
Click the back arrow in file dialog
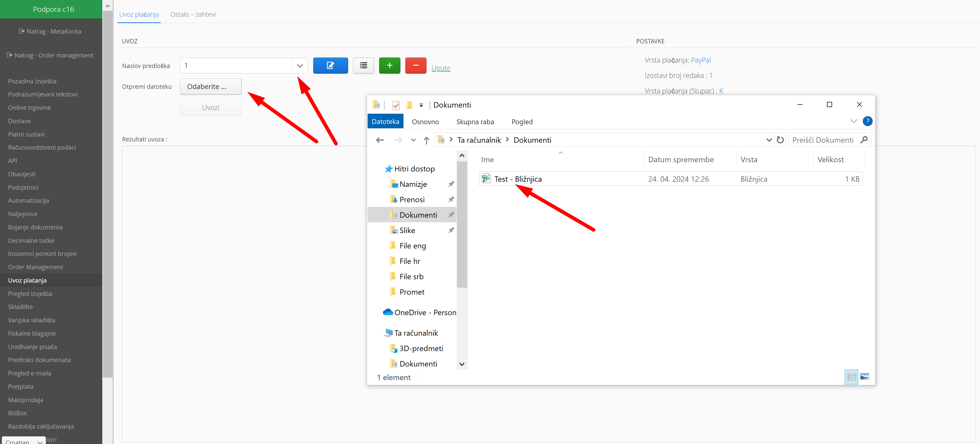coord(380,140)
